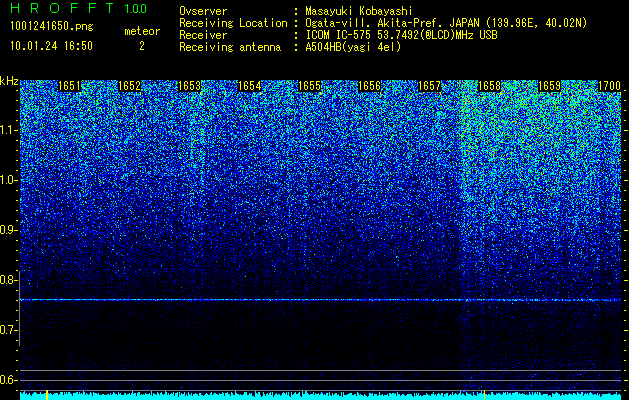
Task: Click the 1.0 kHz axis label
Action: (x=7, y=180)
